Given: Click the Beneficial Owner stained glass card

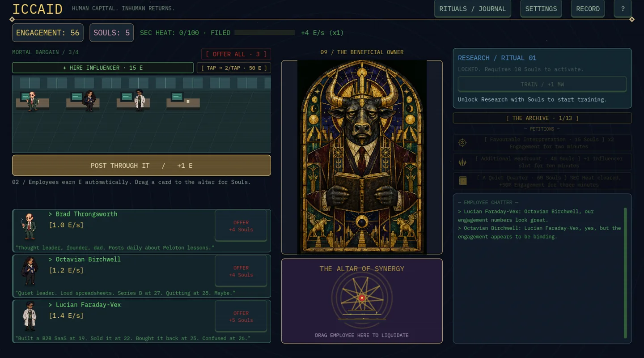Looking at the screenshot, I should pos(362,157).
